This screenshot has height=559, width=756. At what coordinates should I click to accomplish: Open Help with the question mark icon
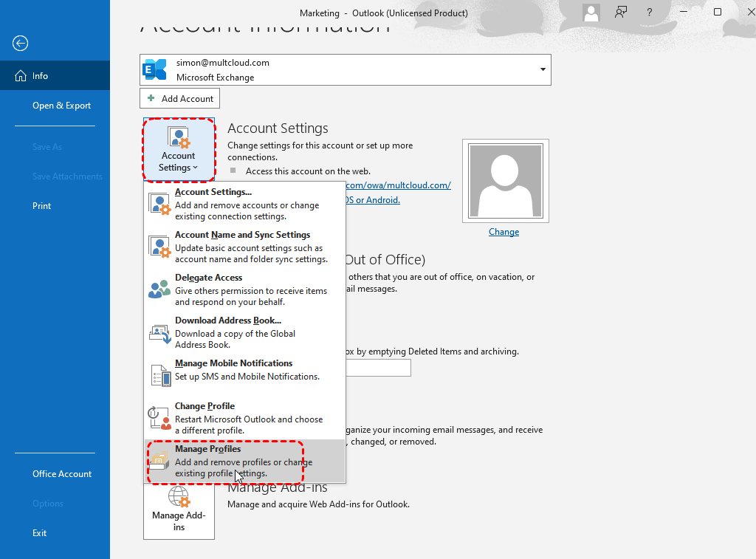pos(650,13)
